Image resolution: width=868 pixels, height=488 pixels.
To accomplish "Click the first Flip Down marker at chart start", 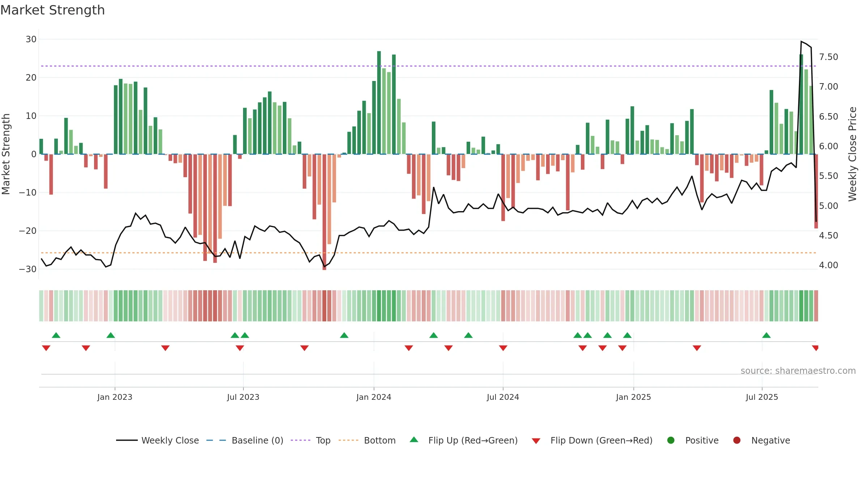I will click(46, 348).
